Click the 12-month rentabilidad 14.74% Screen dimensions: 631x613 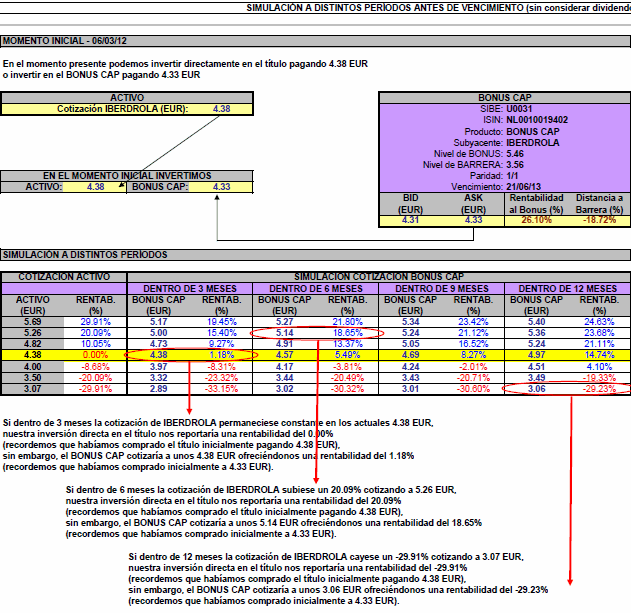599,355
